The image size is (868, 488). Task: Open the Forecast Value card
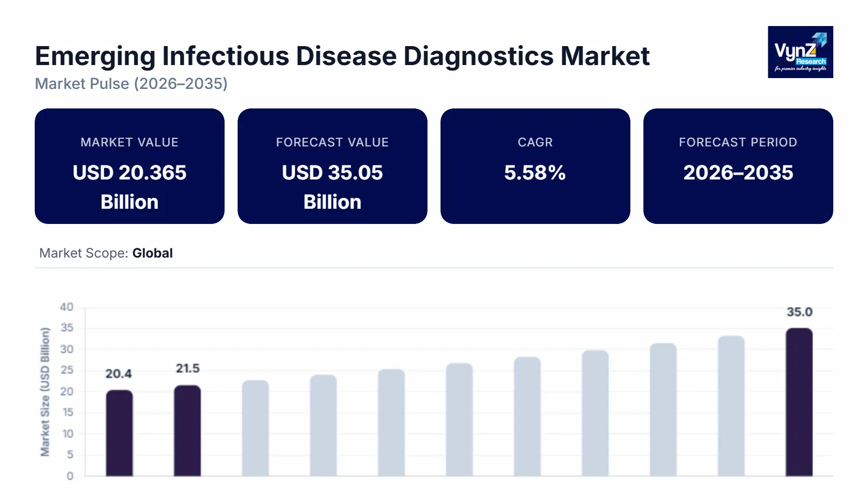pos(333,166)
